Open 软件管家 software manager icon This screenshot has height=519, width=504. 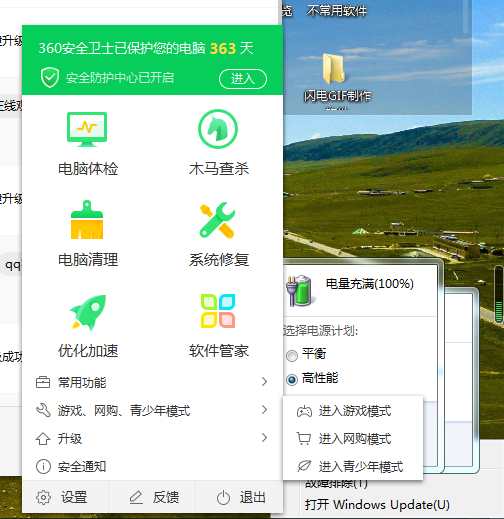[x=218, y=311]
